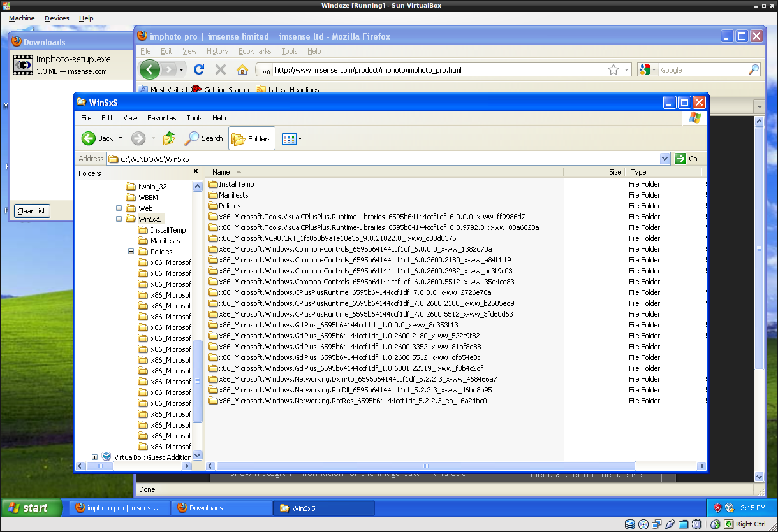Sort files by the Type column header
The image size is (778, 532).
[663, 172]
